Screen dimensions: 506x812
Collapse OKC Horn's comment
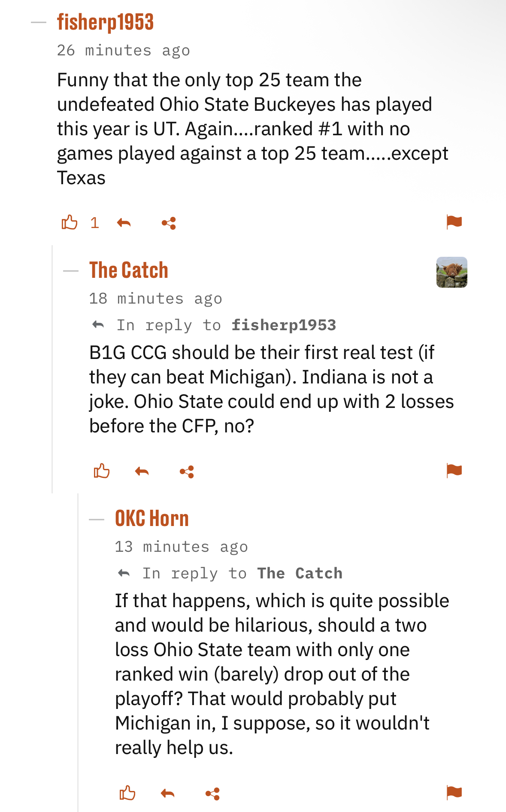[x=97, y=519]
